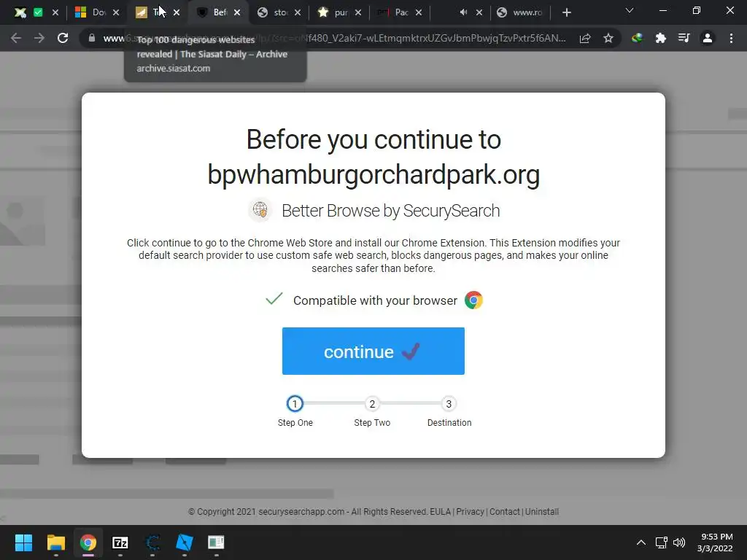This screenshot has height=560, width=747.
Task: Open the Contact link in footer
Action: click(505, 511)
